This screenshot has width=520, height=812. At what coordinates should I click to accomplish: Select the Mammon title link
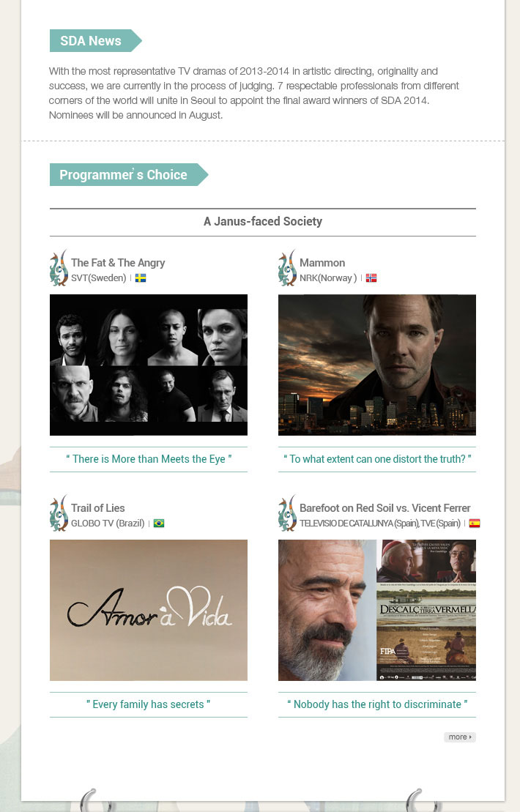coord(322,263)
